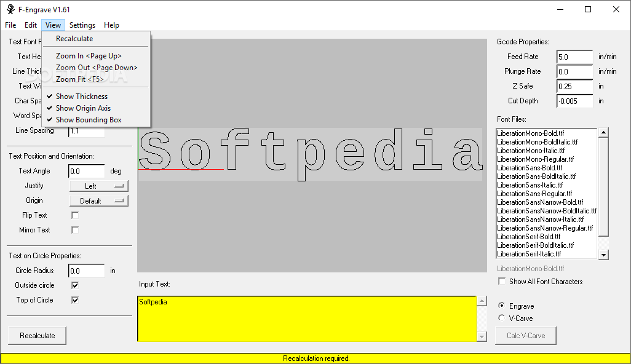Click the Recalculate button at bottom left
This screenshot has height=364, width=631.
(x=38, y=336)
